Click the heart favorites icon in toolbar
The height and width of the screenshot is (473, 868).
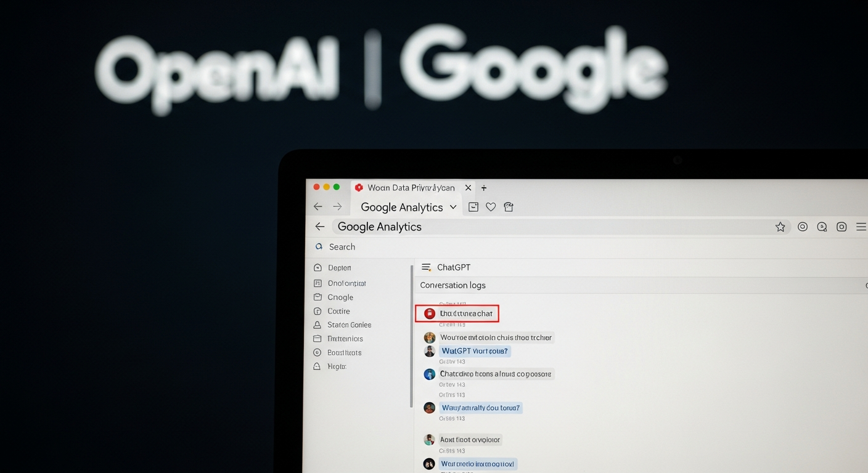point(491,207)
